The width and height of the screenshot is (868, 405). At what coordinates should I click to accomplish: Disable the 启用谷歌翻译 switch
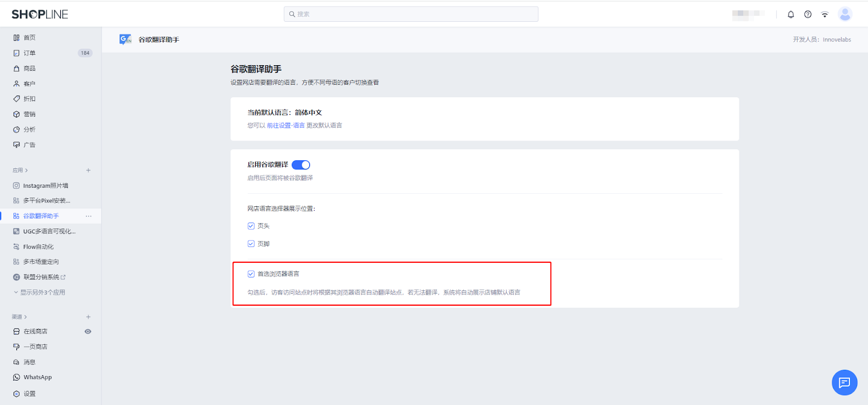click(x=301, y=165)
